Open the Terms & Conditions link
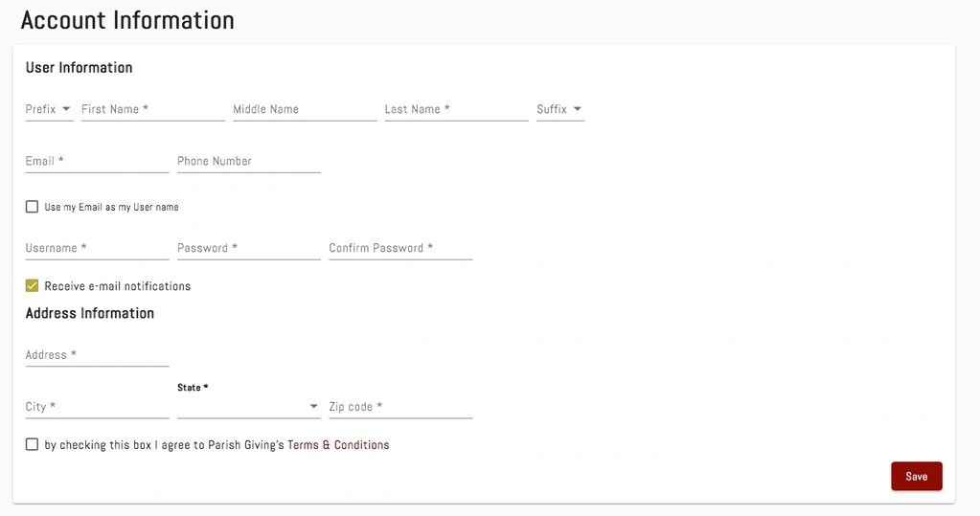The height and width of the screenshot is (516, 980). point(338,445)
